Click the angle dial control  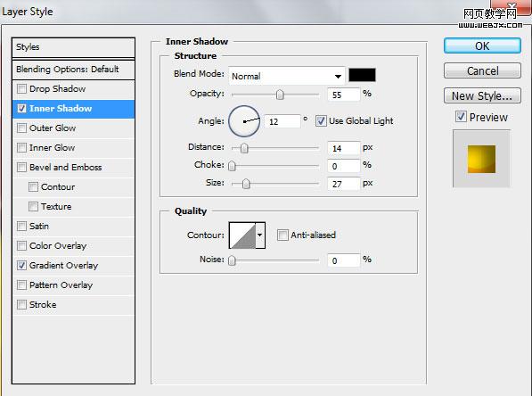tap(244, 121)
